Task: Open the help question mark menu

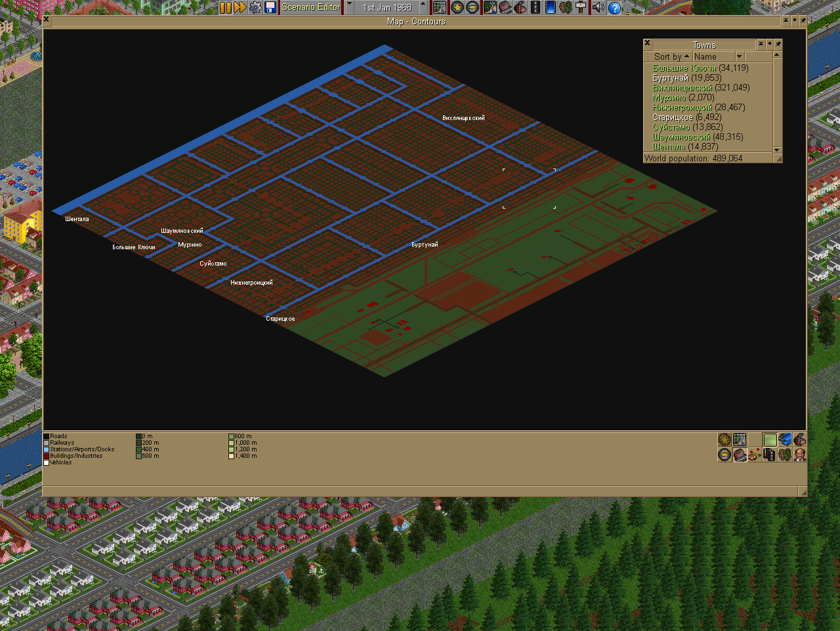Action: coord(614,7)
